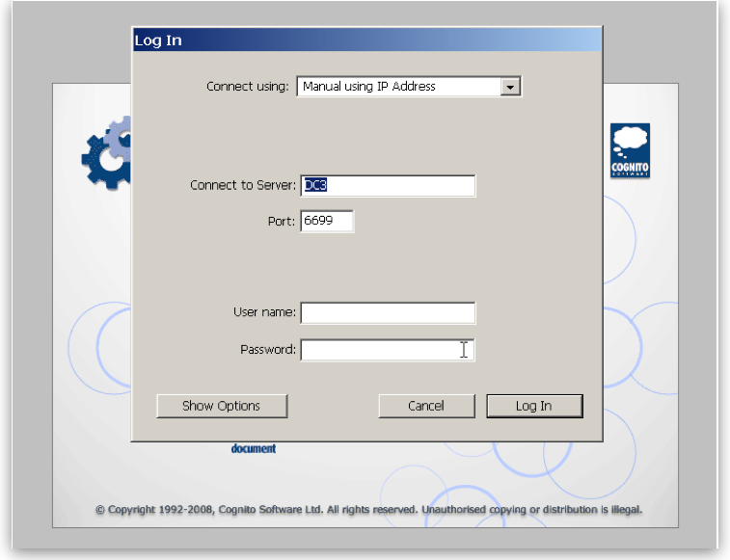Image resolution: width=730 pixels, height=560 pixels.
Task: Click into the User name field
Action: [388, 313]
